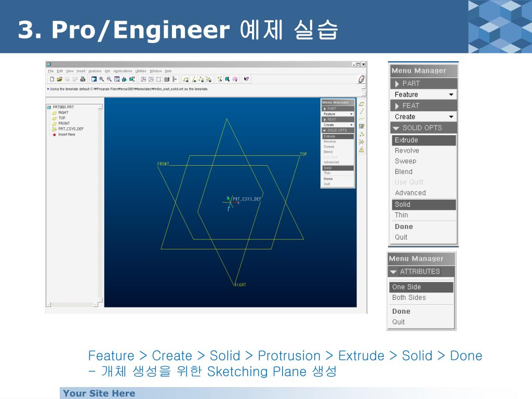Open the Applications menu
532x399 pixels.
[123, 71]
